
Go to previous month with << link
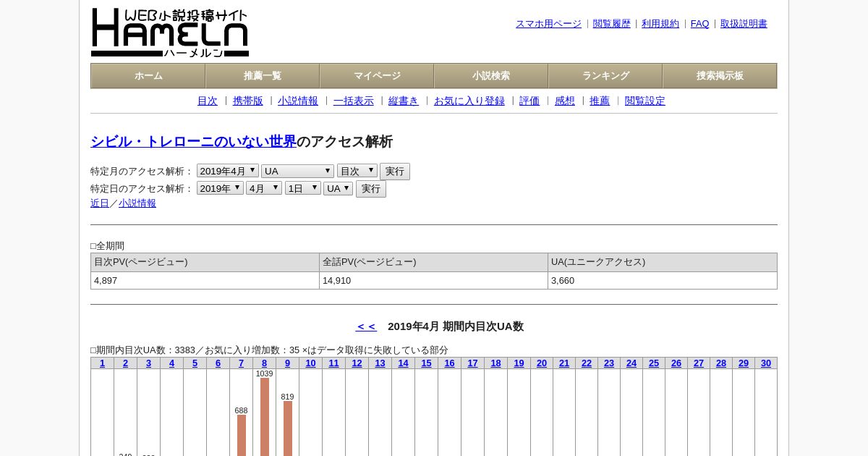tap(366, 326)
